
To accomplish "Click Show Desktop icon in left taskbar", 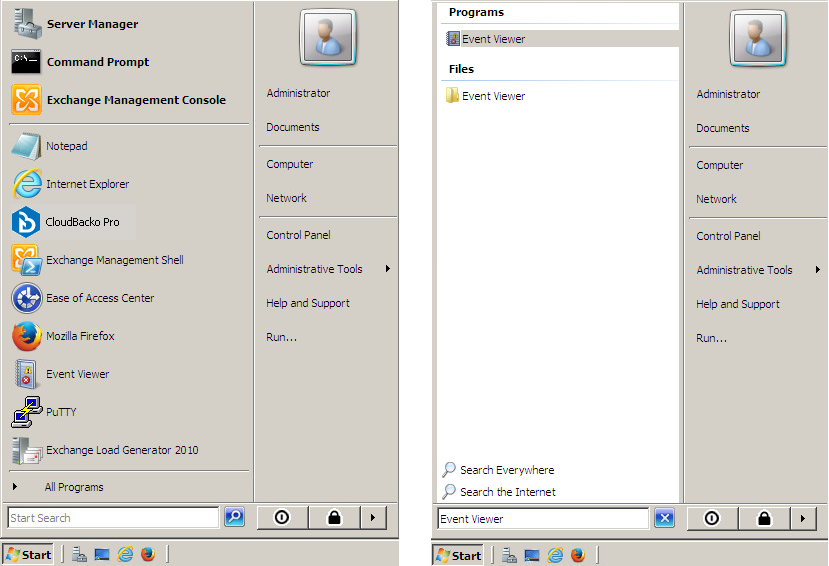I will (102, 554).
